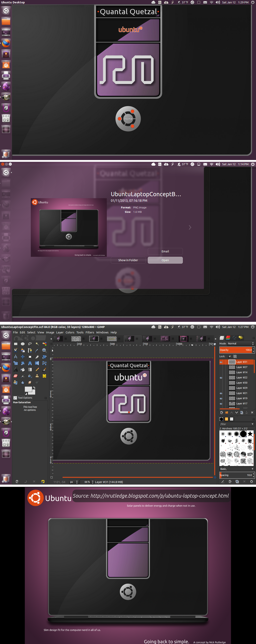Choose the Bucket Fill tool
The height and width of the screenshot is (644, 256).
pyautogui.click(x=23, y=370)
